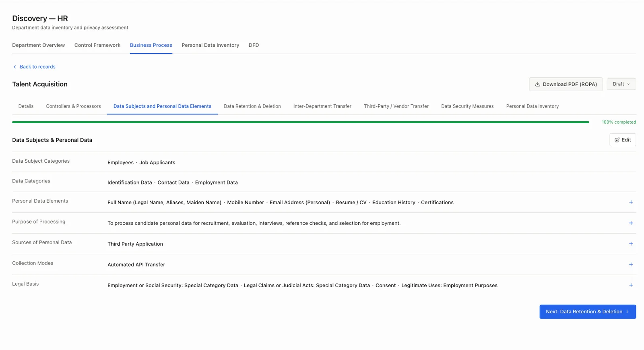Click the 'Identification Data' category value
Image resolution: width=644 pixels, height=350 pixels.
pos(130,182)
